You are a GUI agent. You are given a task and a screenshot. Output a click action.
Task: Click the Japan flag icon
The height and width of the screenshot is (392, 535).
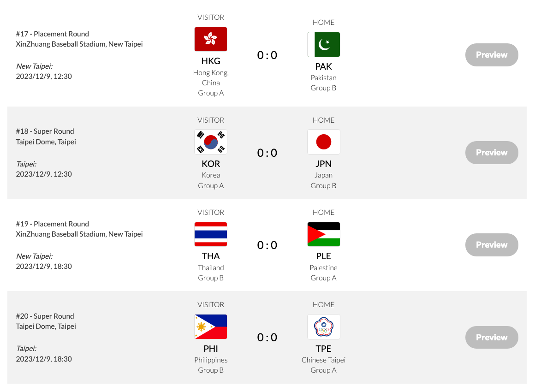(x=323, y=142)
